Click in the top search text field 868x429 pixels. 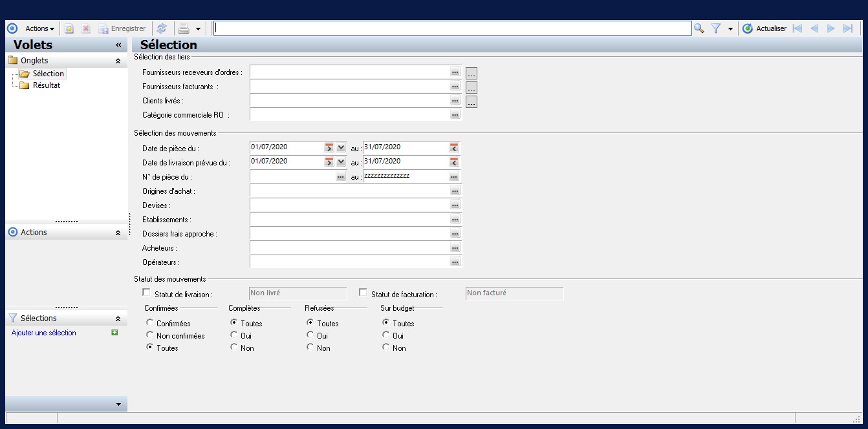point(452,28)
